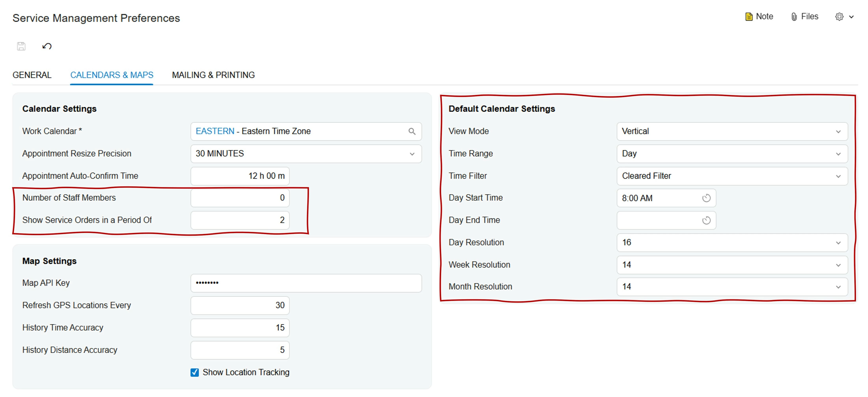The height and width of the screenshot is (397, 868).
Task: Click Number of Staff Members field
Action: (239, 198)
